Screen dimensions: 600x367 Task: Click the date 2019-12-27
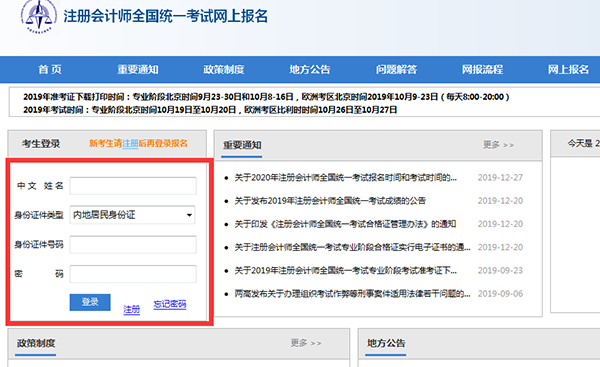click(x=500, y=178)
